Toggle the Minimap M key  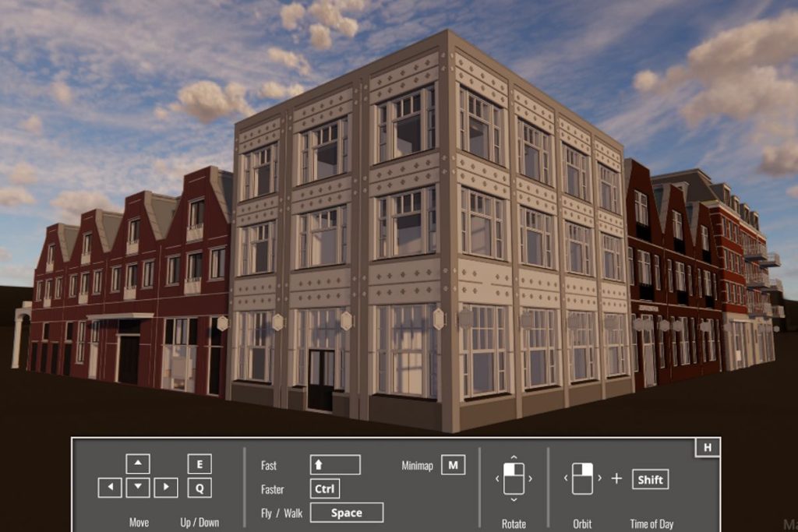coord(453,465)
